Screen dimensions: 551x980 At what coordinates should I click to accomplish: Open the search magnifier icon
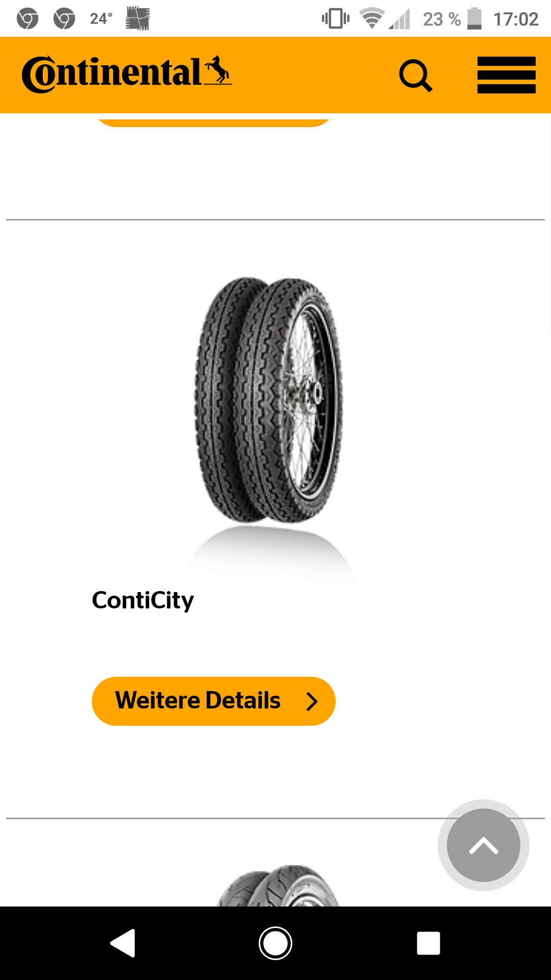pyautogui.click(x=415, y=76)
